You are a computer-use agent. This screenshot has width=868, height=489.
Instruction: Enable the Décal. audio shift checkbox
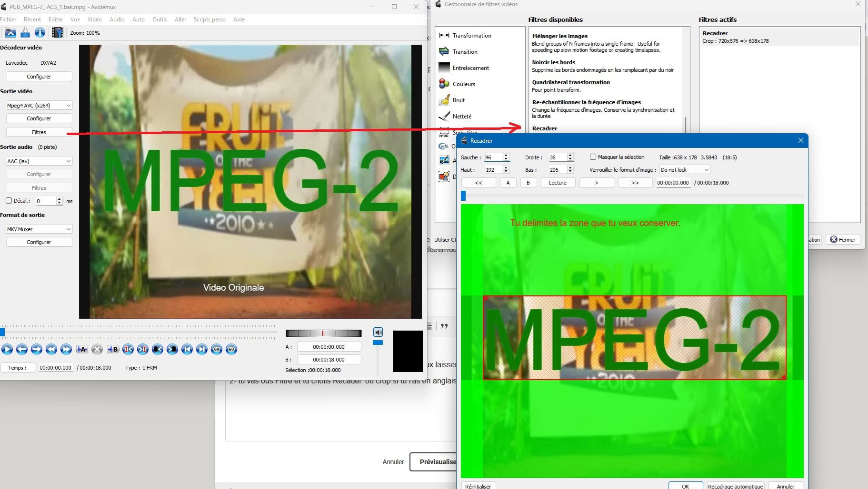coord(9,201)
